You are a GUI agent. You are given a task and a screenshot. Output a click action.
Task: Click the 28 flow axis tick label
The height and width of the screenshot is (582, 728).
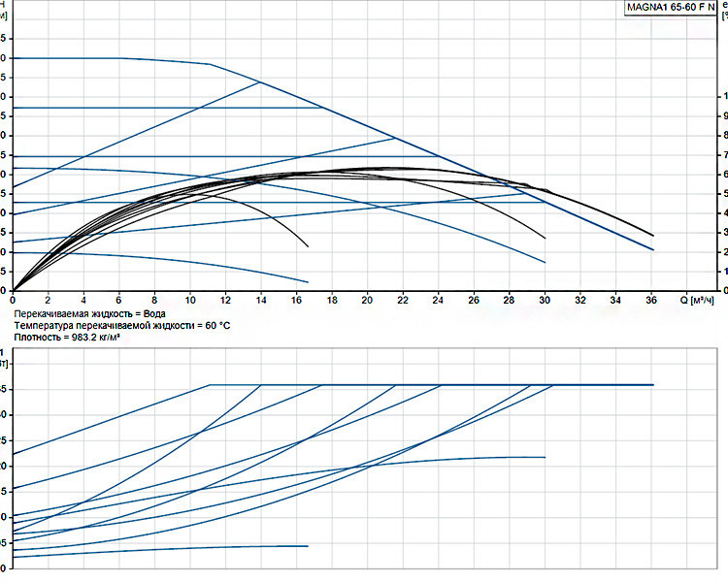pyautogui.click(x=509, y=301)
